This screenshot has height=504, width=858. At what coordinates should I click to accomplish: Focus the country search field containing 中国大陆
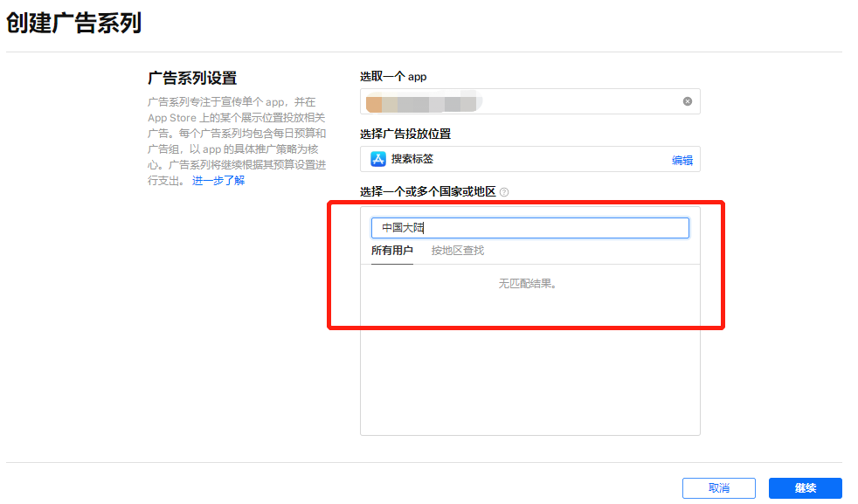coord(529,228)
